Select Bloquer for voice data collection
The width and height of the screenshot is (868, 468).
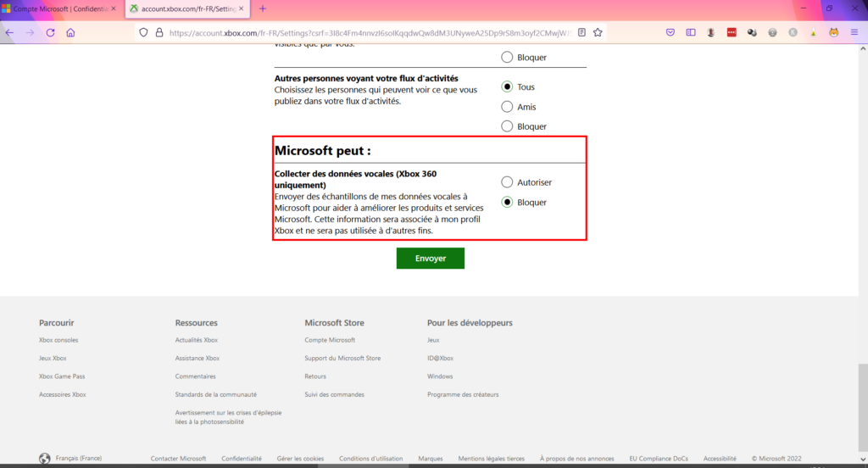(x=507, y=202)
